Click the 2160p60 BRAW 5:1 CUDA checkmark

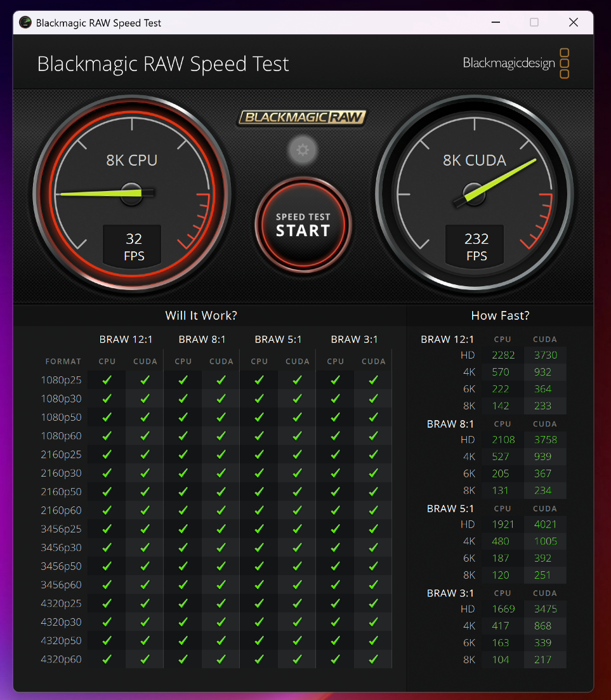coord(297,510)
